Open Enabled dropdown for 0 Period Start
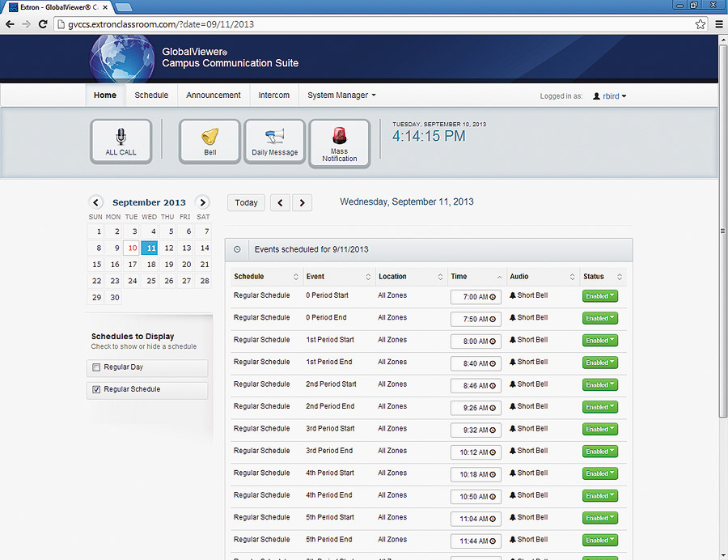 coord(600,296)
